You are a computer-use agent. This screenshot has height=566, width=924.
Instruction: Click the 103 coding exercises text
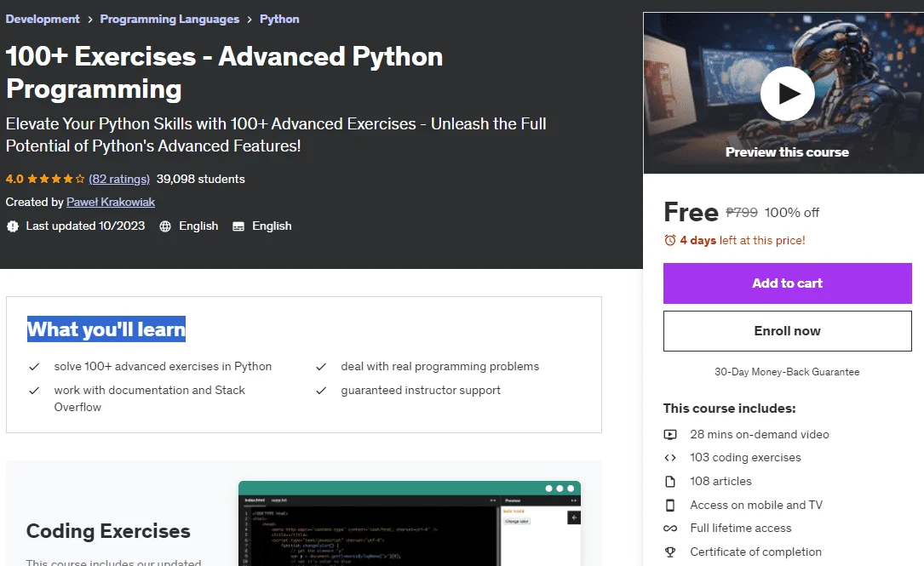pos(745,458)
